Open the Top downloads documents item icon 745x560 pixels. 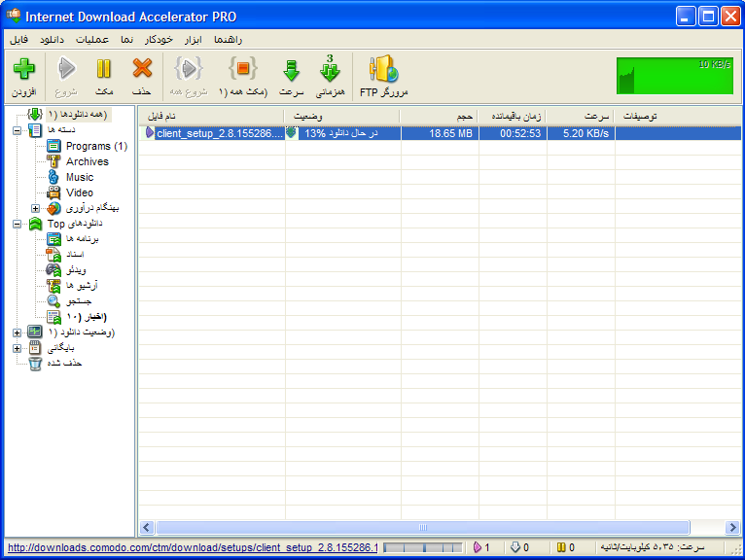[53, 255]
